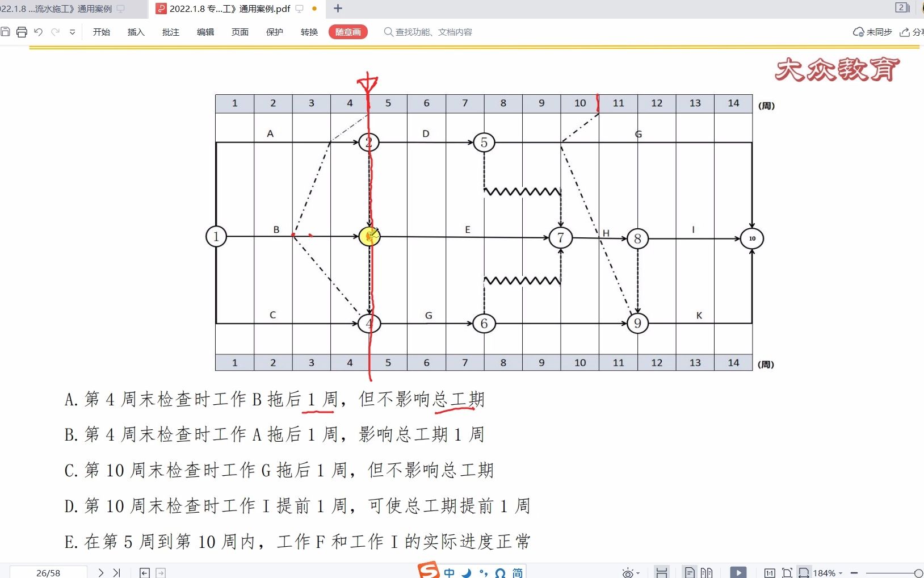Viewport: 924px width, 578px height.
Task: Click the zoom out minus button
Action: coord(854,573)
